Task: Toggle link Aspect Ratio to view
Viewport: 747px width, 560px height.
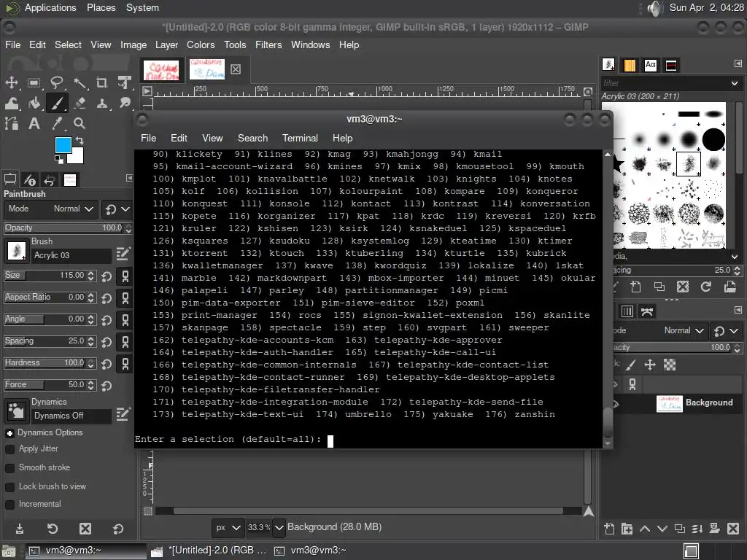Action: point(125,298)
